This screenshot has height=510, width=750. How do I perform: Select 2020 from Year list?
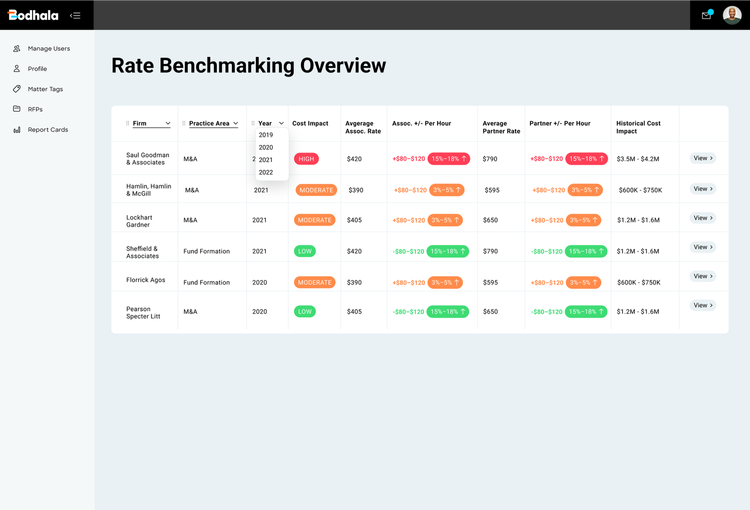(266, 147)
